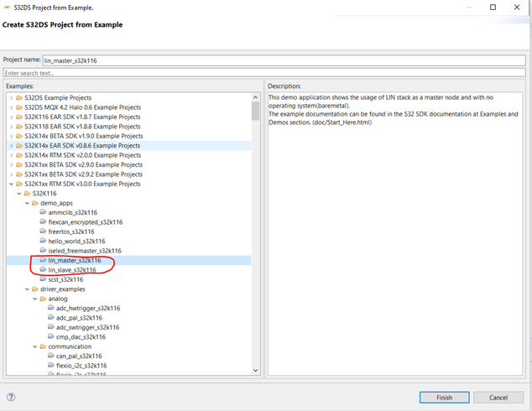Click the adc_hwtrigger_s32k116 project icon
Screen dimensions: 532x411
tap(51, 308)
